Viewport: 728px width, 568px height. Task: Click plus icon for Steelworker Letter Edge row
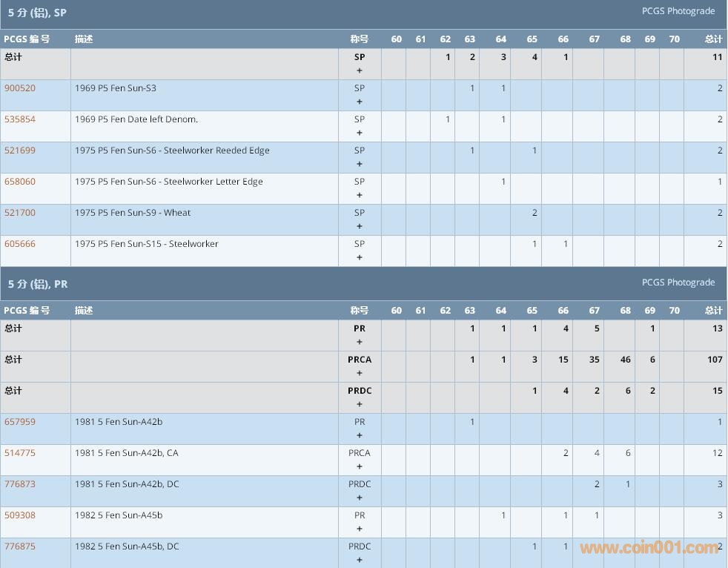(x=360, y=196)
